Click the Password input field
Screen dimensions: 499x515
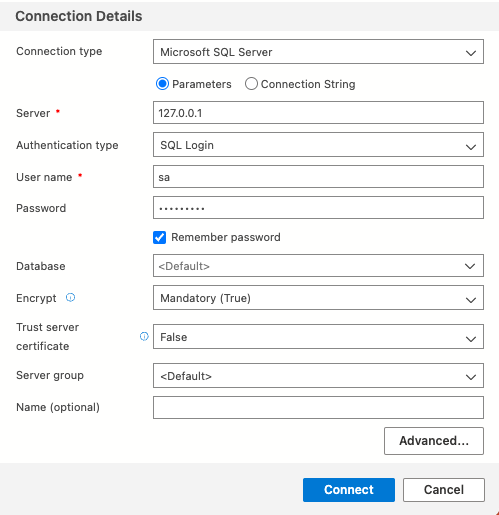click(x=318, y=208)
